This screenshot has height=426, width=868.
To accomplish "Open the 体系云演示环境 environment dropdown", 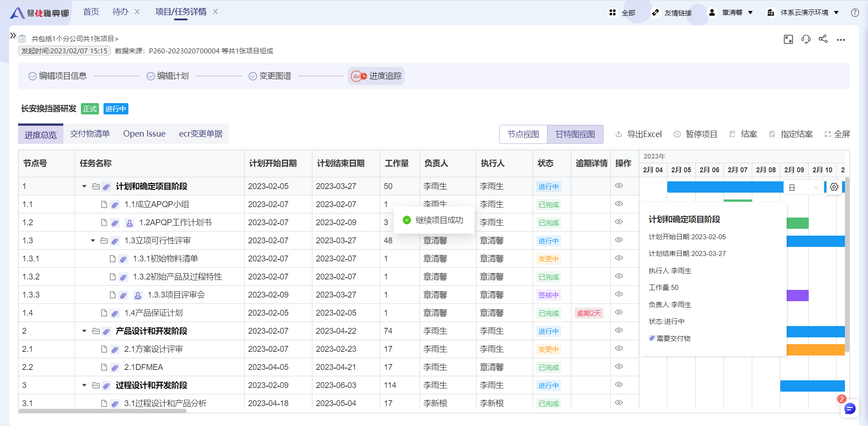I will pos(803,13).
